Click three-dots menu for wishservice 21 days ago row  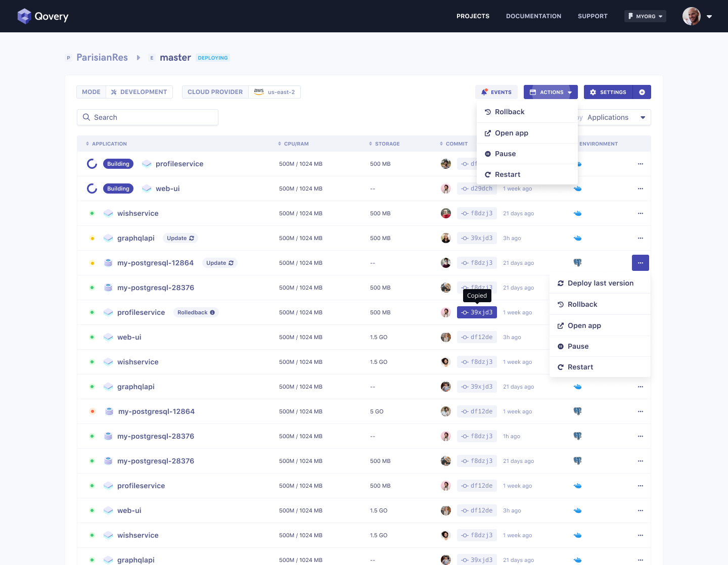tap(641, 213)
